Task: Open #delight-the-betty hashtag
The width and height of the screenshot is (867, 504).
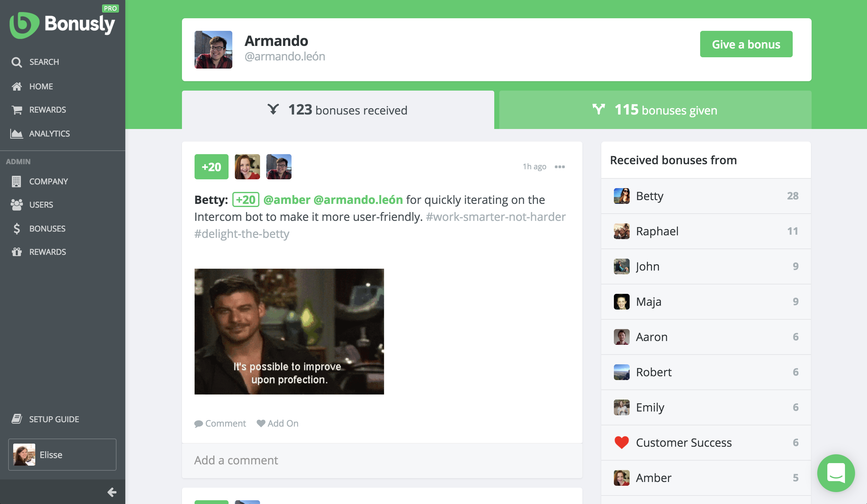Action: tap(241, 234)
